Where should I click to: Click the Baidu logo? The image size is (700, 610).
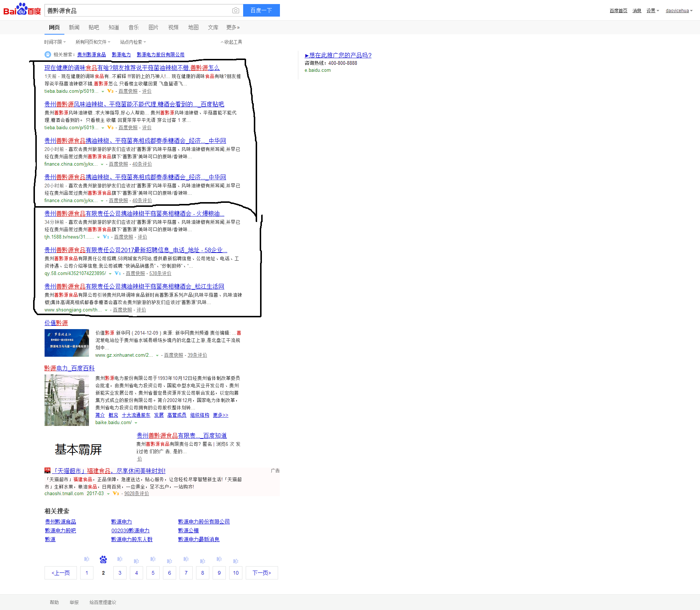click(x=22, y=10)
